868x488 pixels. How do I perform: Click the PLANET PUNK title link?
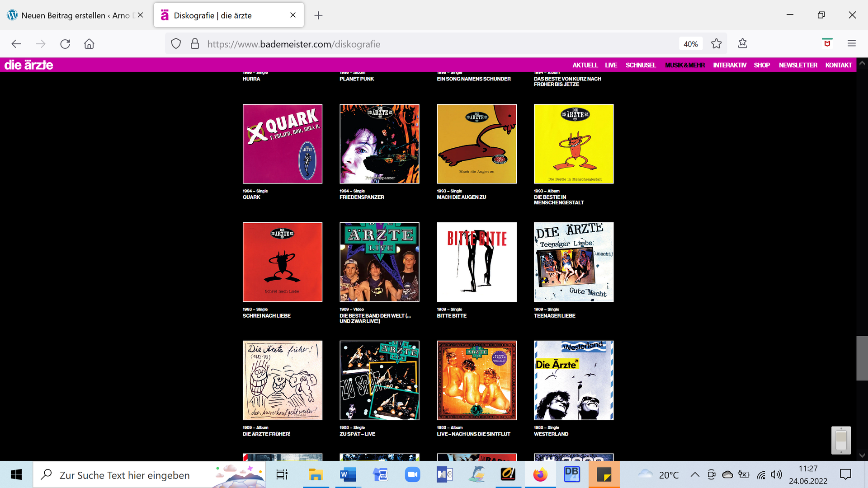(357, 79)
